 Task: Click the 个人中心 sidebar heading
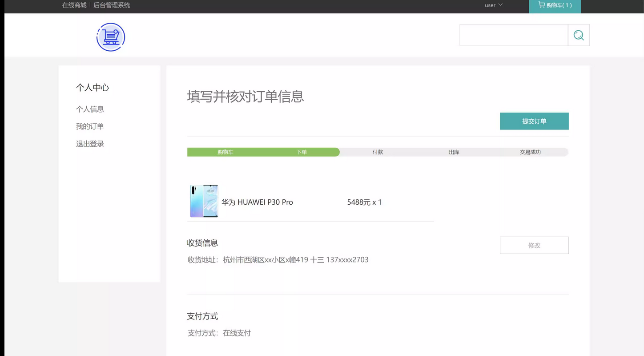pos(93,88)
